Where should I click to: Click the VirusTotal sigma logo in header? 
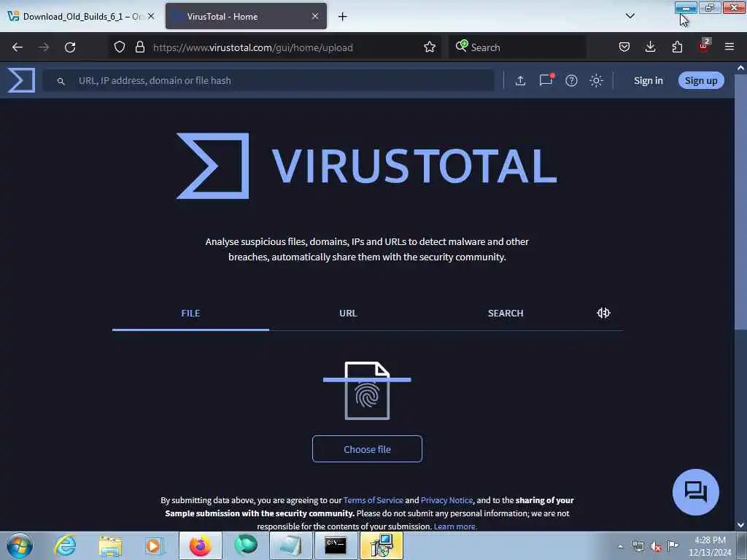click(21, 80)
